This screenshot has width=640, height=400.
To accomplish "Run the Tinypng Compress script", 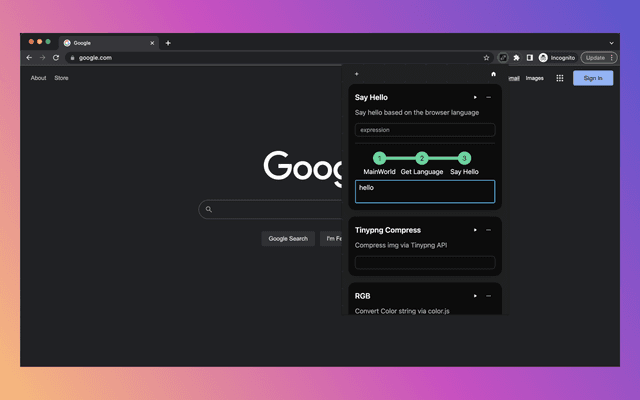I will (x=475, y=230).
